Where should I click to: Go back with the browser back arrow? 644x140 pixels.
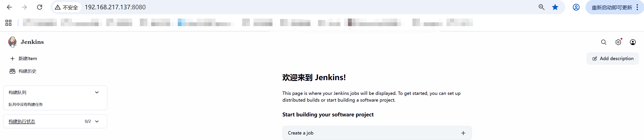[9, 7]
